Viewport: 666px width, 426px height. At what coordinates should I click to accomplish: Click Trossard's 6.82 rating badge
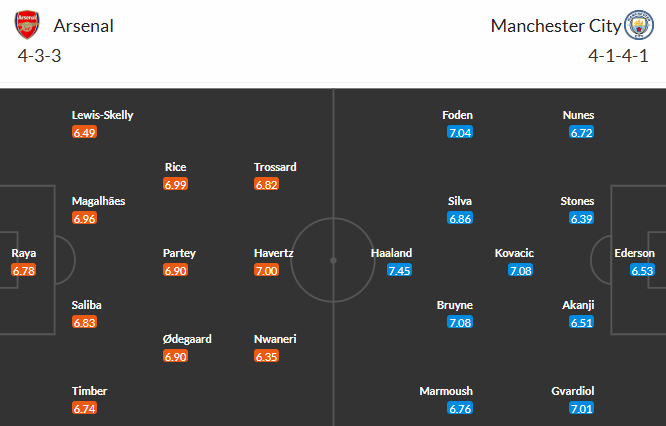coord(266,184)
